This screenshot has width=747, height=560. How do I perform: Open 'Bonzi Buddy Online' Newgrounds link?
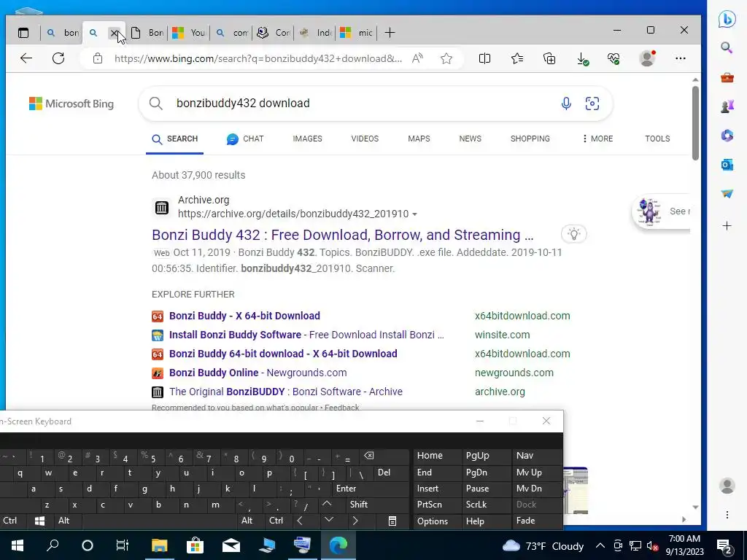pos(258,373)
